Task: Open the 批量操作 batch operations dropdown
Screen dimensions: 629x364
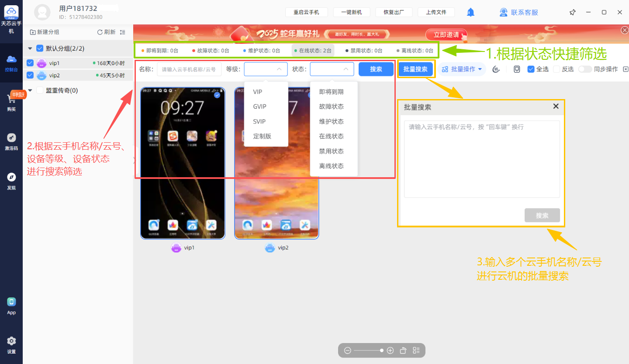Action: click(x=462, y=69)
